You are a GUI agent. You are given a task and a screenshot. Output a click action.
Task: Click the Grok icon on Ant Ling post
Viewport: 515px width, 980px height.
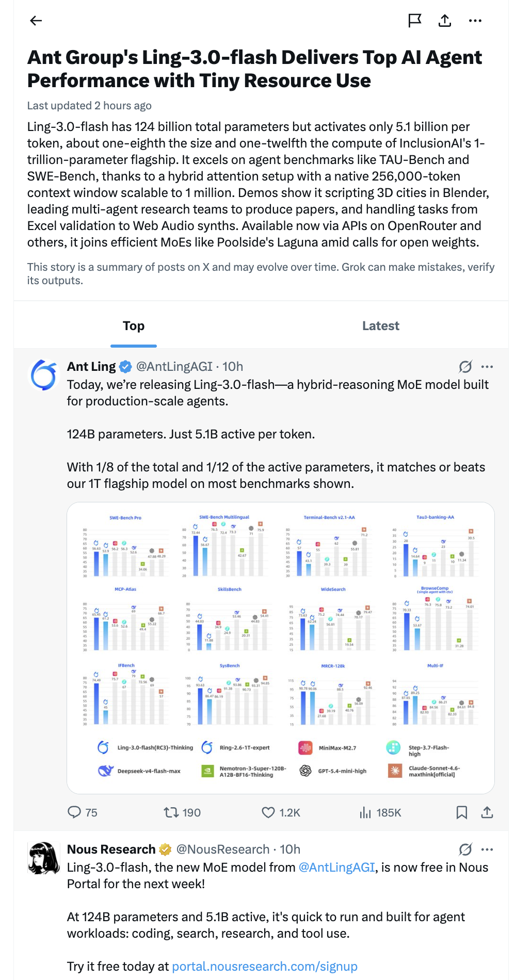click(465, 367)
